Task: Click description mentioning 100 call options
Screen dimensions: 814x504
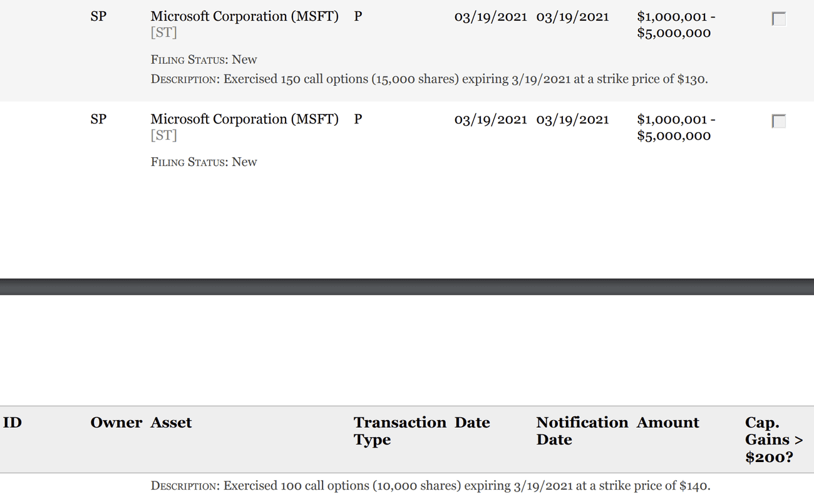Action: 430,485
